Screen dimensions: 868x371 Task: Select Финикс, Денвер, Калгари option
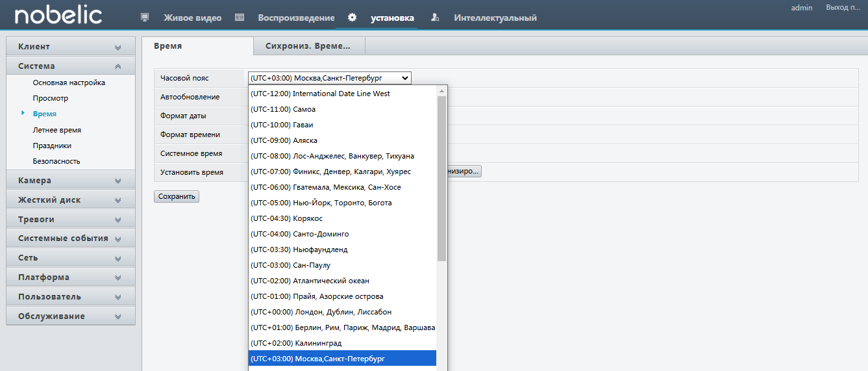tap(342, 172)
